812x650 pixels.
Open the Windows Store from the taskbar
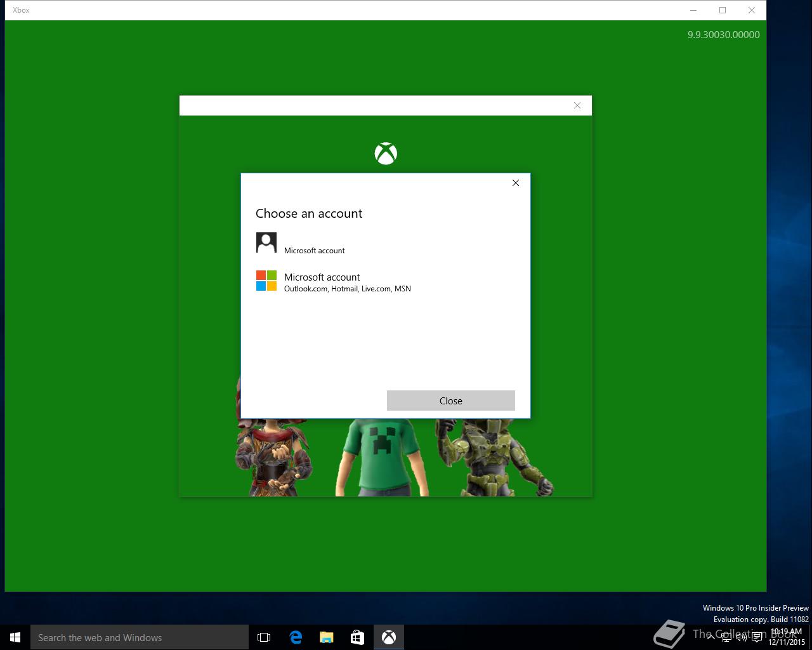(358, 637)
